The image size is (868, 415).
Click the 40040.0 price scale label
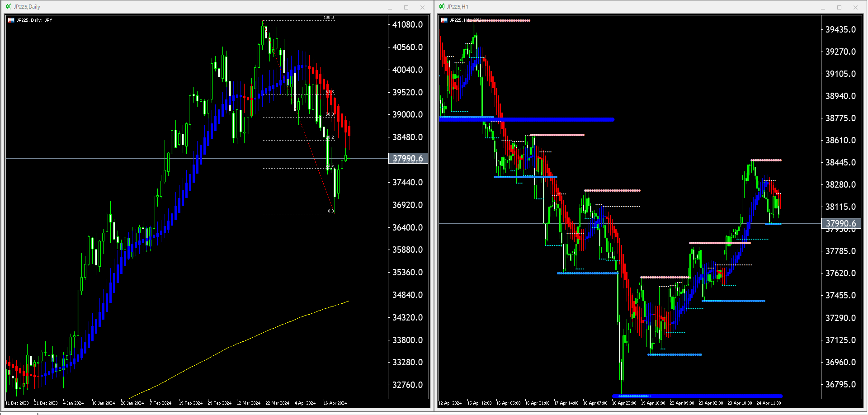(408, 70)
